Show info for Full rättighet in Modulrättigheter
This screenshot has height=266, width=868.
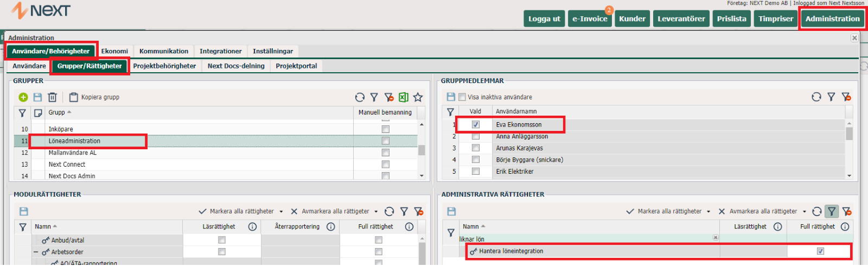pos(409,227)
